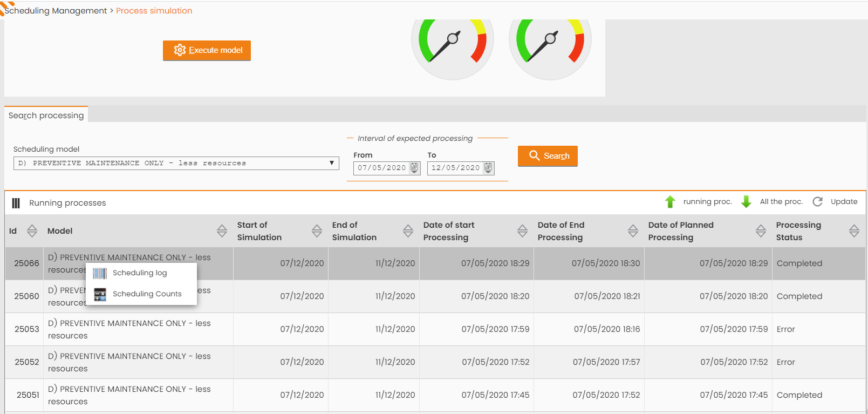Click the Update refresh icon
868x414 pixels.
(817, 201)
